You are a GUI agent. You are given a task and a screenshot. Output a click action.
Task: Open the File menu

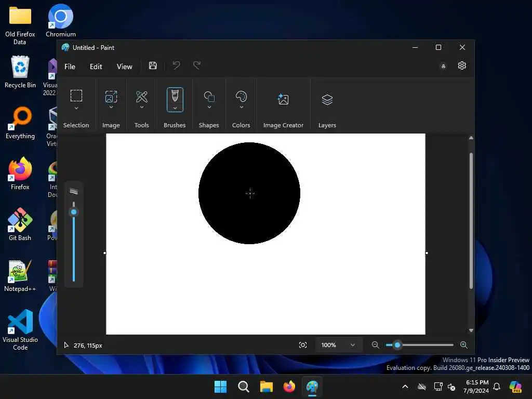click(x=70, y=66)
